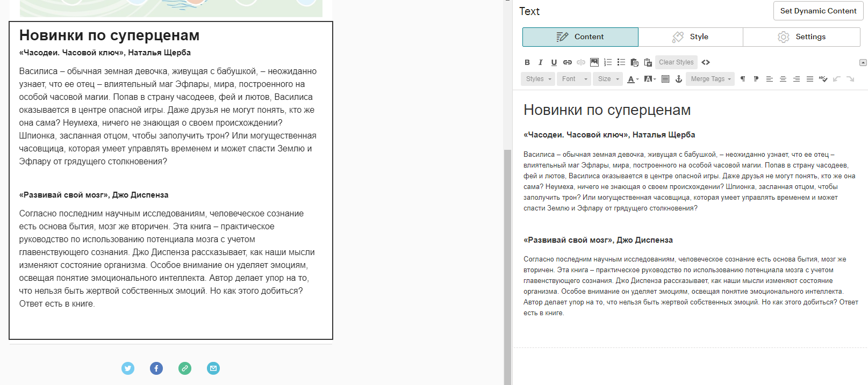This screenshot has height=385, width=868.
Task: Click the preview pane vertical scrollbar
Action: click(507, 267)
